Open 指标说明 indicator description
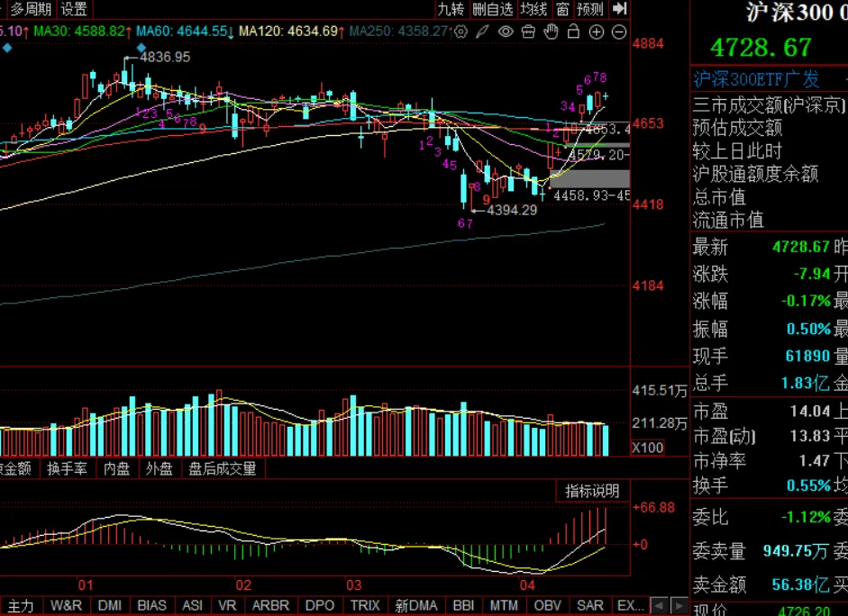The width and height of the screenshot is (848, 616). point(592,491)
